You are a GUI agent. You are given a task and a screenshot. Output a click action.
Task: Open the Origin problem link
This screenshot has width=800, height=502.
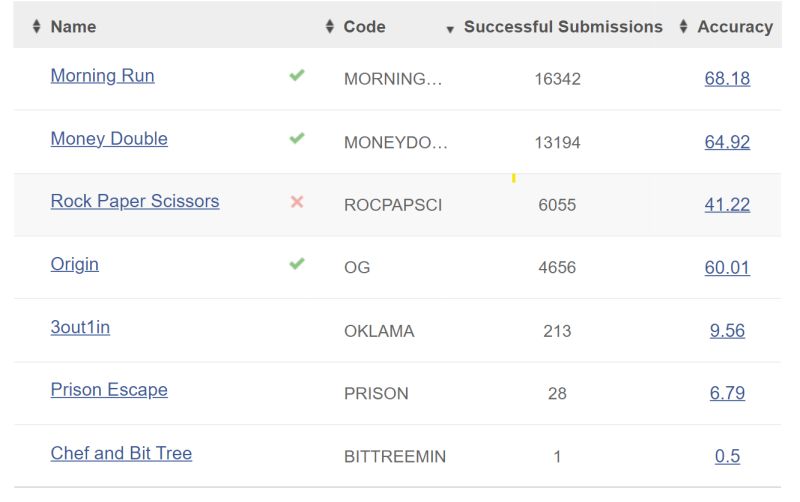pyautogui.click(x=74, y=264)
